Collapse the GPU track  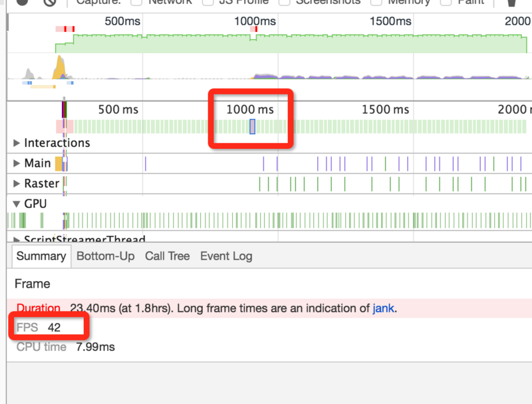[x=16, y=204]
